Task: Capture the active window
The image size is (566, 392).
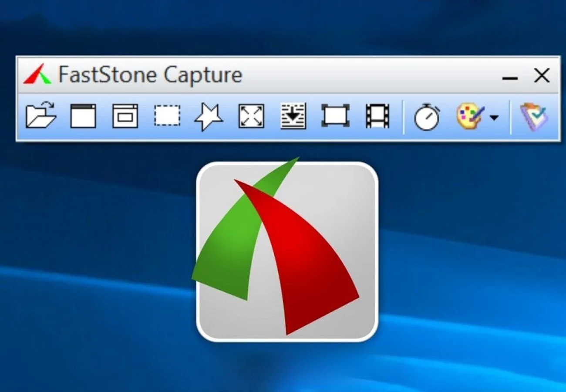Action: 83,116
